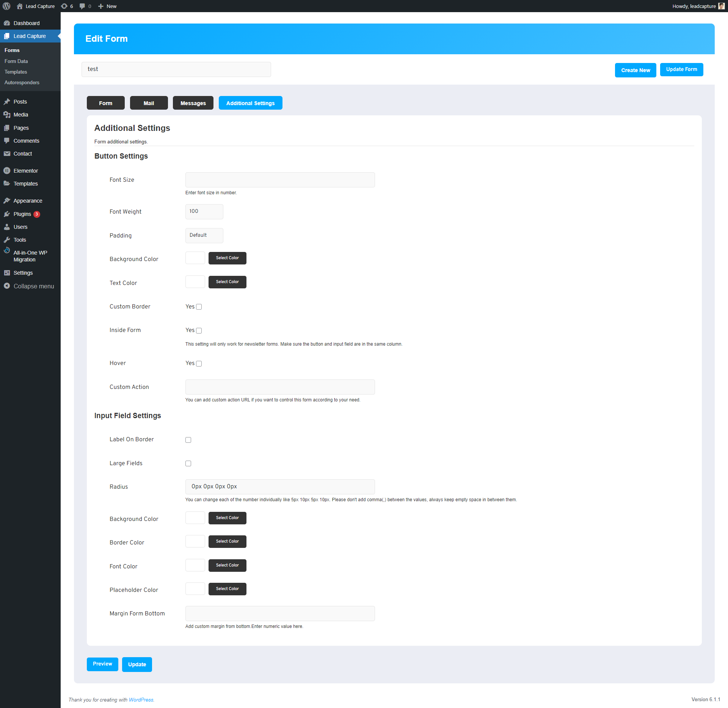This screenshot has height=708, width=728.
Task: Click the Text Color swatch
Action: click(x=195, y=282)
